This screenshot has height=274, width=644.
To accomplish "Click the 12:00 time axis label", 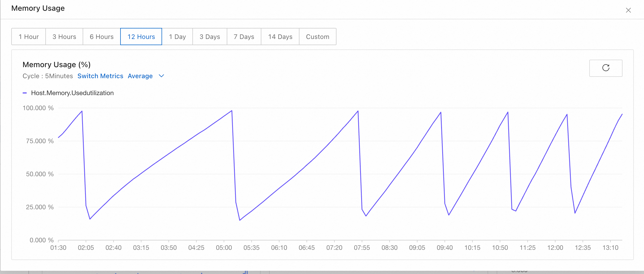I will [x=555, y=248].
